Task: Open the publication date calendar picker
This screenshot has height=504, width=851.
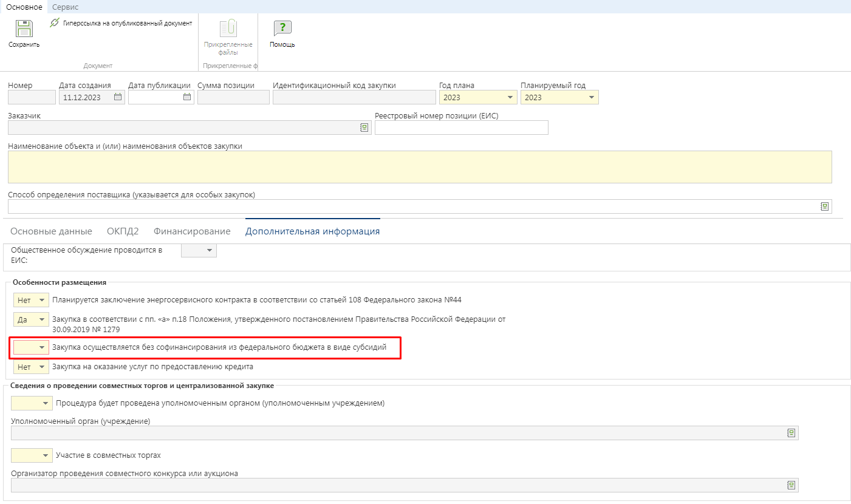Action: click(x=187, y=97)
